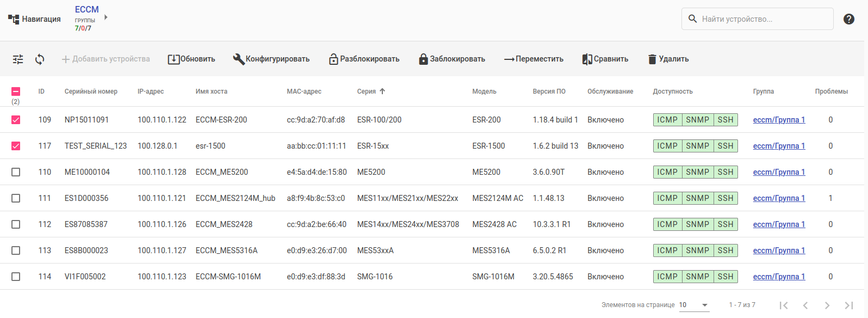
Task: Click the Конфигурировать wrench button
Action: tap(271, 59)
